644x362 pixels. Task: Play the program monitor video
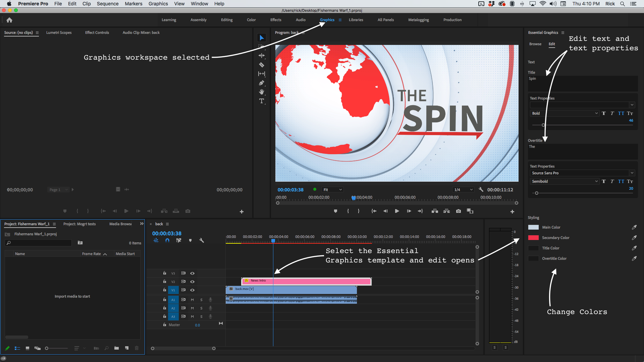(x=397, y=211)
